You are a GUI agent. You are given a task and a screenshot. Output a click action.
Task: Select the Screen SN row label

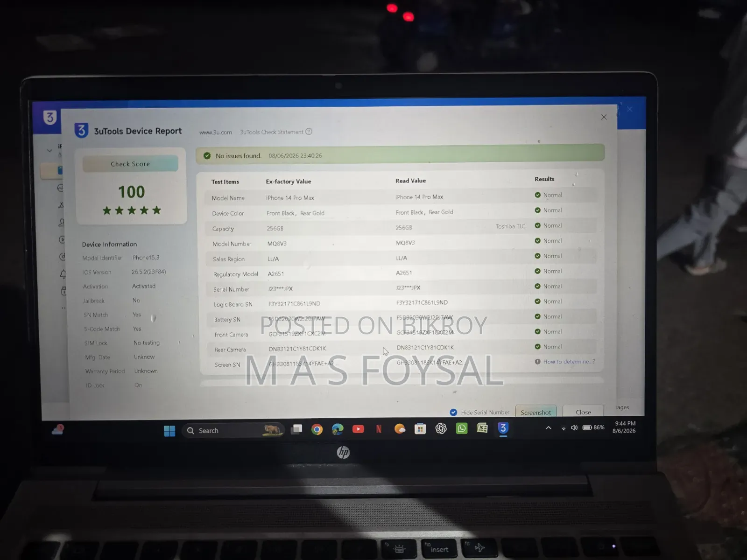point(227,365)
